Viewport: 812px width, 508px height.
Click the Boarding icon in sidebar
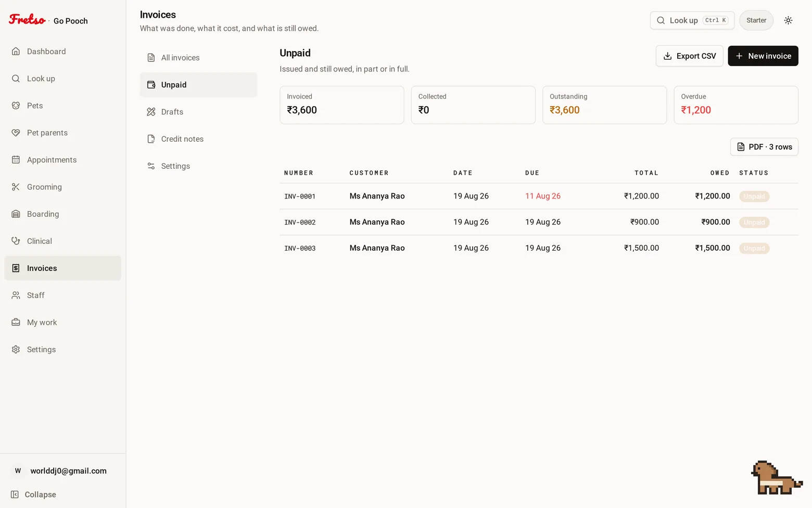16,214
